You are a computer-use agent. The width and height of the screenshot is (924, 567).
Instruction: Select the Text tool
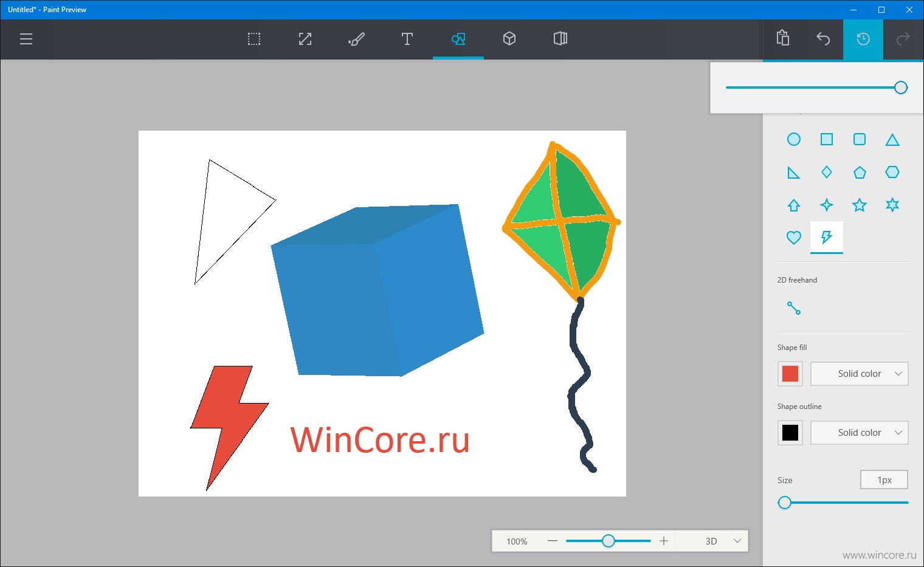(407, 40)
